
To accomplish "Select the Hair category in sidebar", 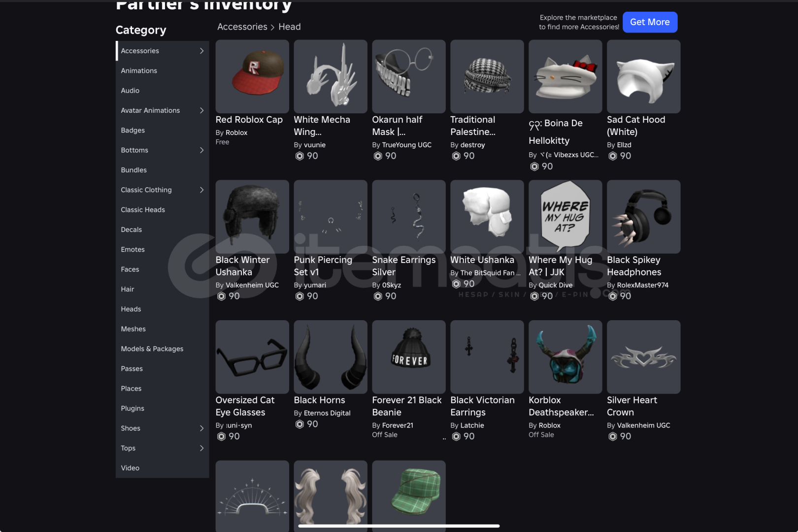I will tap(128, 289).
